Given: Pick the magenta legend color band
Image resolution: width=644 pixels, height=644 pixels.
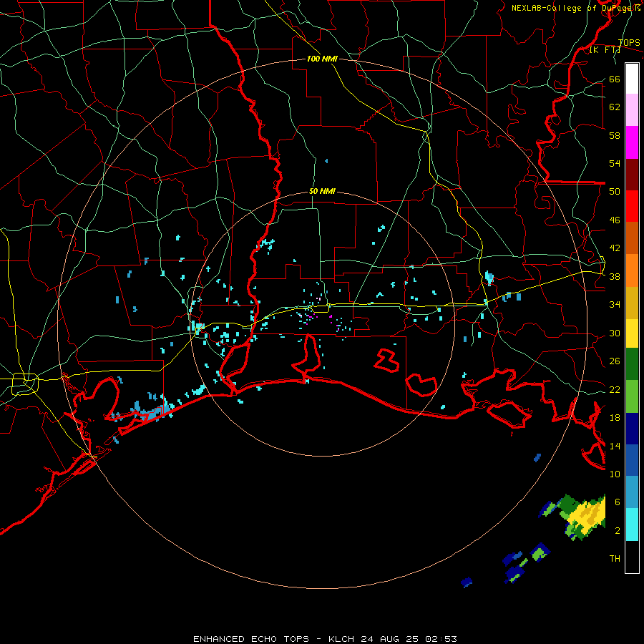Looking at the screenshot, I should point(632,142).
